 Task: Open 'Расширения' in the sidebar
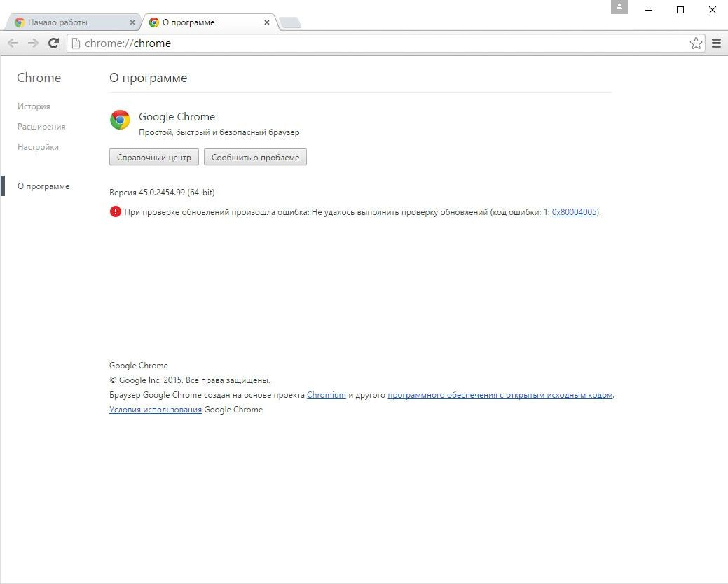41,127
